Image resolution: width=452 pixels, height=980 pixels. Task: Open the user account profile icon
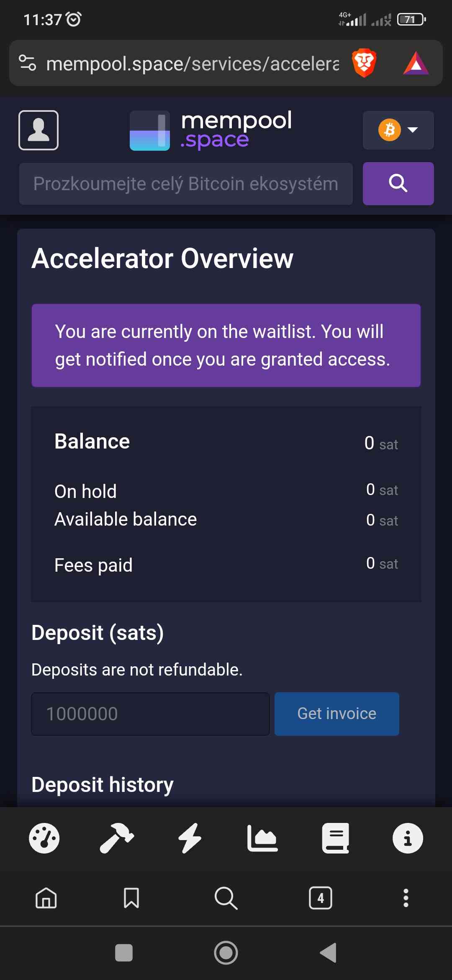[39, 130]
